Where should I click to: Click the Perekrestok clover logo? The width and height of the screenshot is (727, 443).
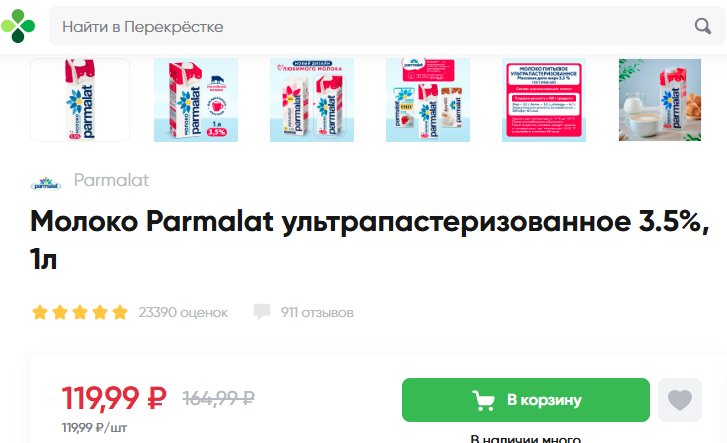point(18,26)
